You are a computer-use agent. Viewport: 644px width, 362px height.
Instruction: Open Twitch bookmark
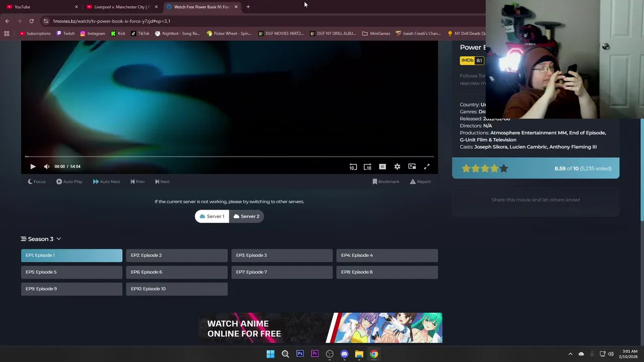(65, 34)
